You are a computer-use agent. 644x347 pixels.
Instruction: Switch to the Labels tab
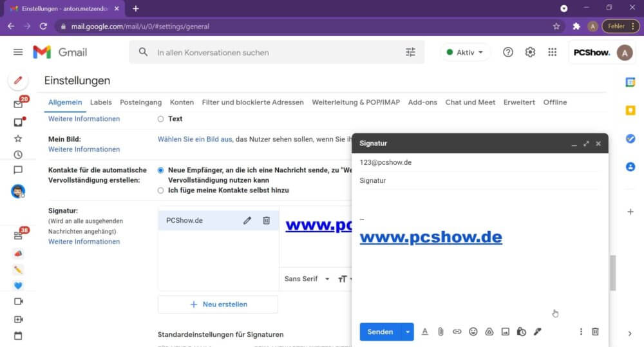(101, 102)
